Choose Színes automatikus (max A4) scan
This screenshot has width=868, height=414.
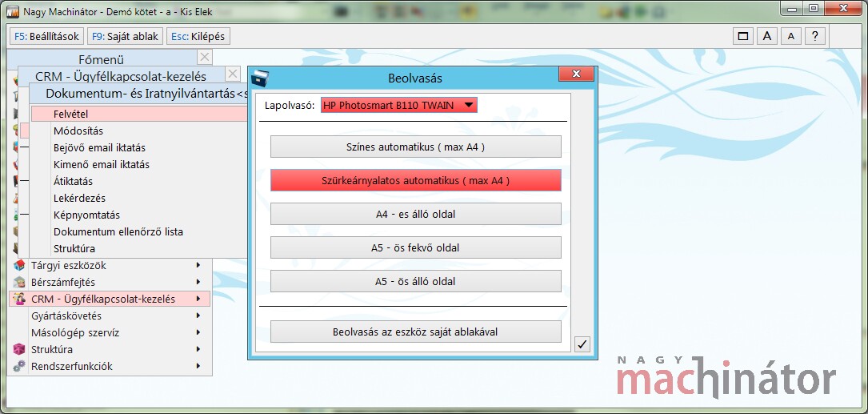416,147
